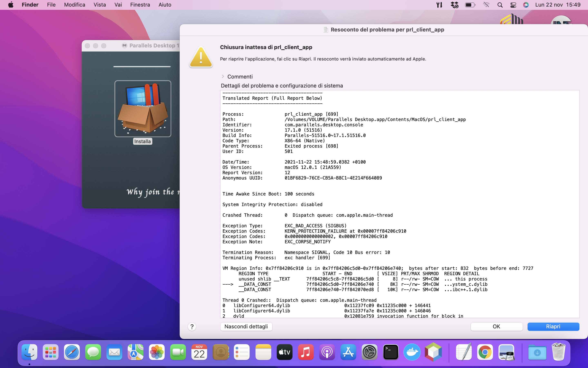Expand the Commenti disclosure arrow
The width and height of the screenshot is (588, 368).
[x=223, y=76]
